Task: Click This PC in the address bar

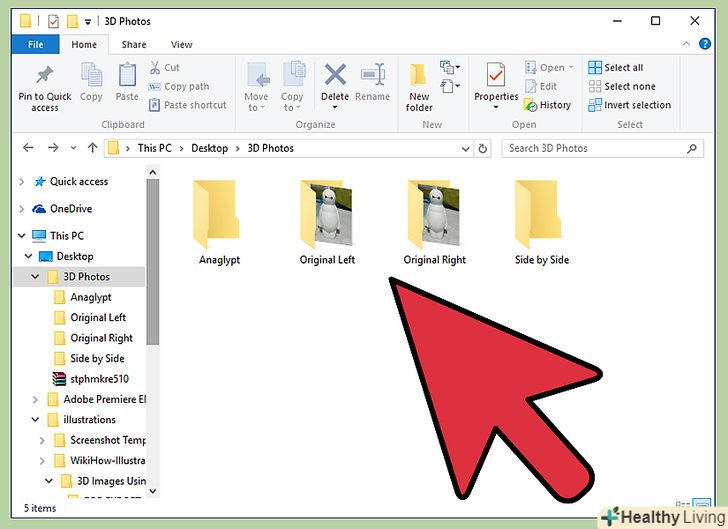Action: point(155,148)
